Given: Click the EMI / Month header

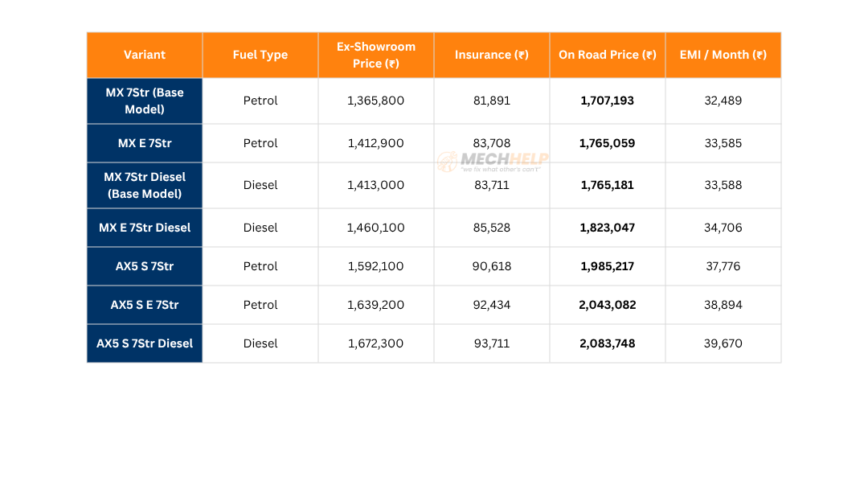Looking at the screenshot, I should [723, 55].
